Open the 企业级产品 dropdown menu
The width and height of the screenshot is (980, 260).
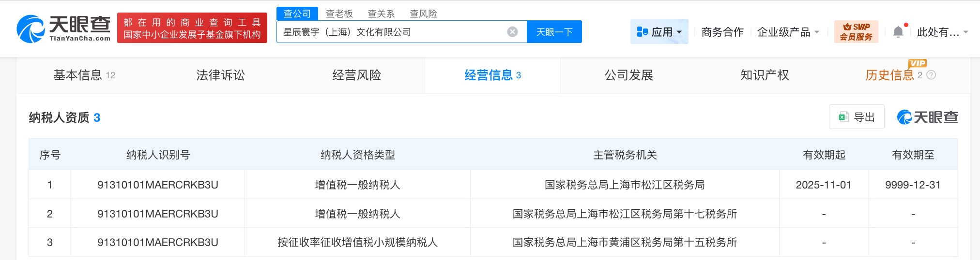788,32
